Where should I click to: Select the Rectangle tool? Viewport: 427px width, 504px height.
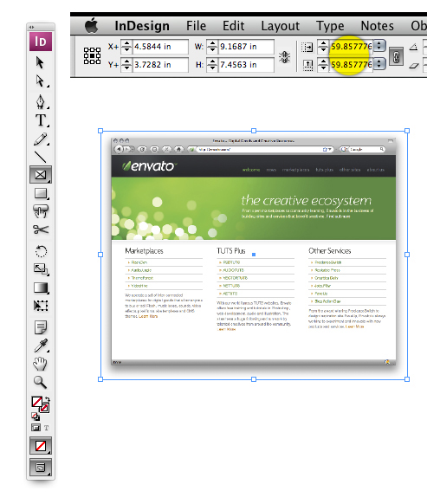pyautogui.click(x=41, y=193)
